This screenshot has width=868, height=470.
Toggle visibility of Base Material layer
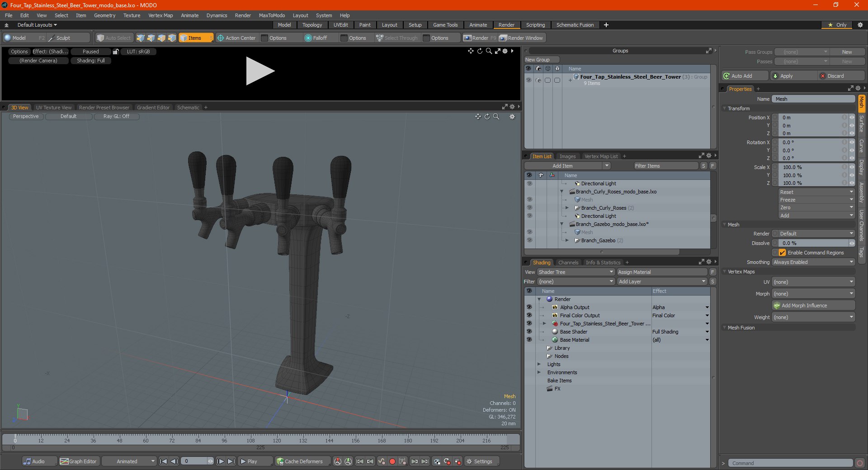pos(529,340)
